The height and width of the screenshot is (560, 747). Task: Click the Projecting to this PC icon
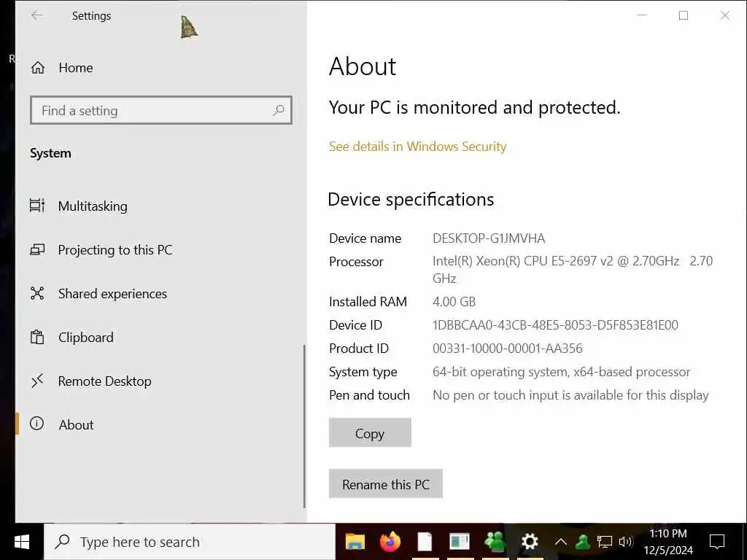(37, 249)
